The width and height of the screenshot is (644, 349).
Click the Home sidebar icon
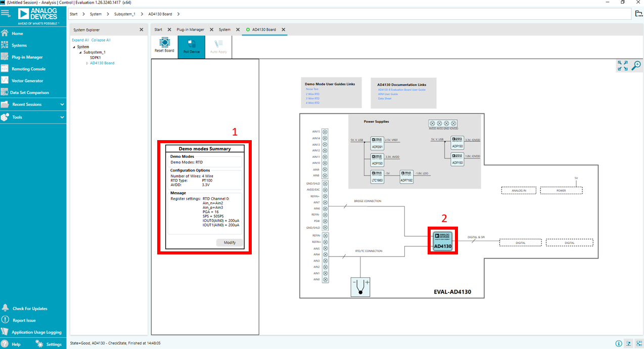5,33
